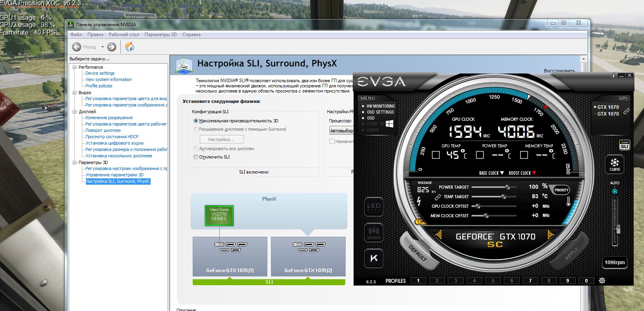Click the Forward arrow in NVIDIA panel
This screenshot has width=644, height=311.
(x=112, y=47)
